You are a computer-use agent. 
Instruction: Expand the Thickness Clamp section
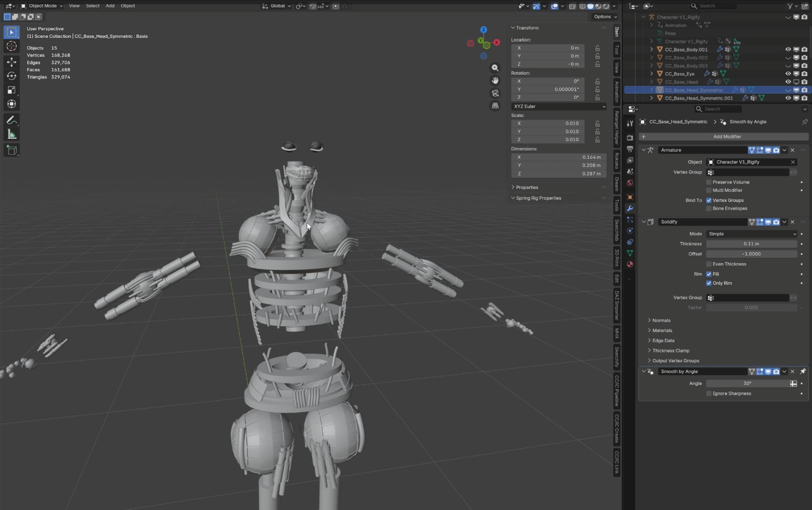[671, 350]
